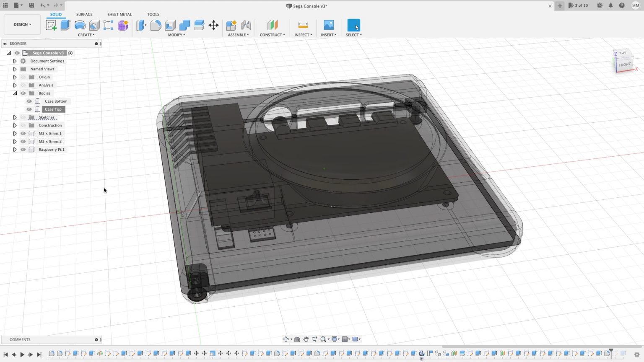
Task: Activate the Pan tool in navigation bar
Action: point(306,339)
